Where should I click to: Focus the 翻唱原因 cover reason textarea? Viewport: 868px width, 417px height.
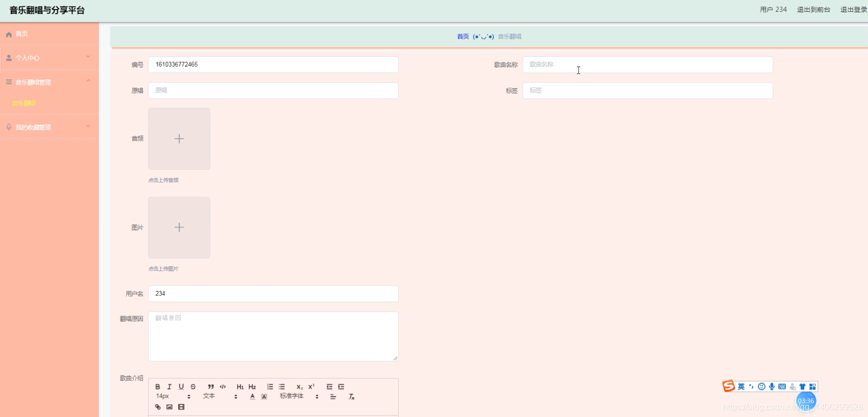pyautogui.click(x=273, y=336)
